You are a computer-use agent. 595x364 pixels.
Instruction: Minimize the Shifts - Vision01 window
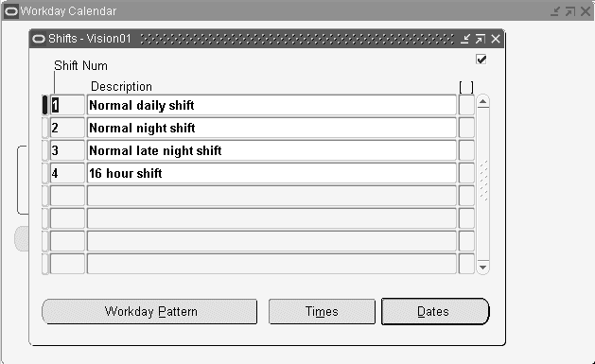click(465, 39)
